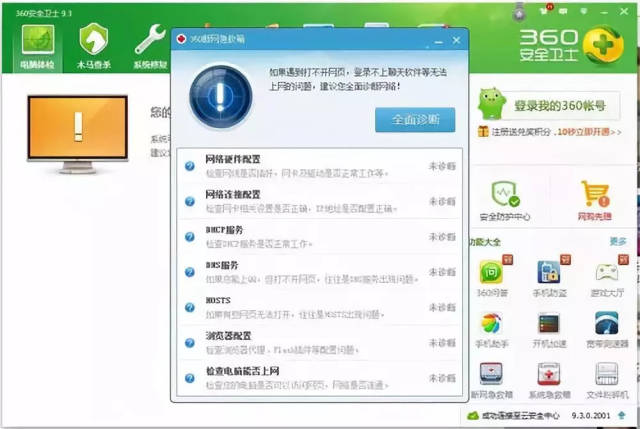The image size is (640, 429).
Task: Open the 电脑体检 tab in 360 toolbar
Action: click(x=37, y=47)
